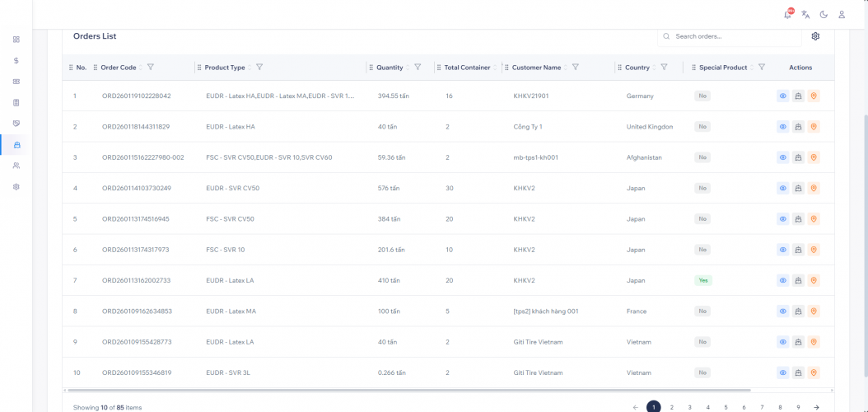Viewport: 868px width, 412px height.
Task: View Công Ty 1 order eye icon
Action: click(x=782, y=127)
